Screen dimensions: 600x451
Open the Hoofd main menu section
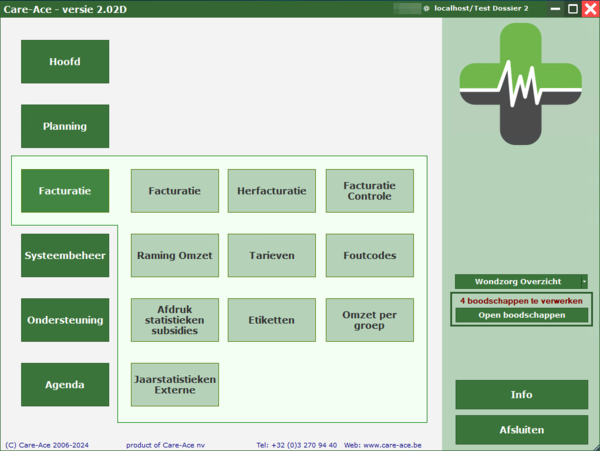coord(65,62)
